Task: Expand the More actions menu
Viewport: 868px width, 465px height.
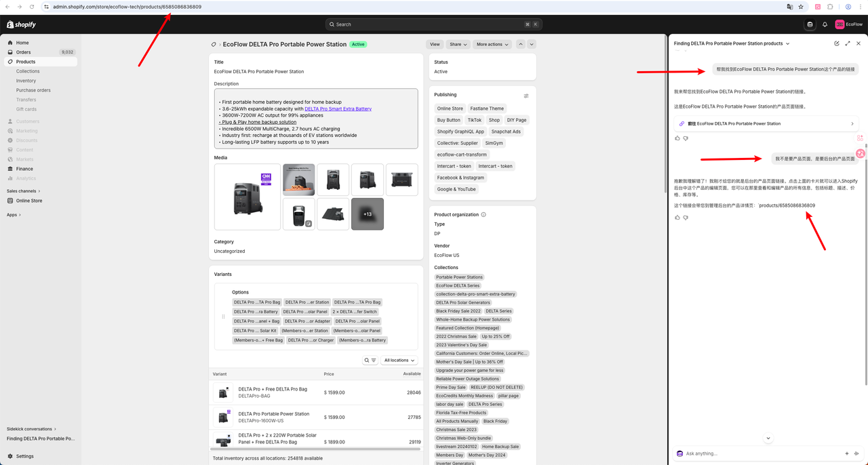Action: [492, 44]
